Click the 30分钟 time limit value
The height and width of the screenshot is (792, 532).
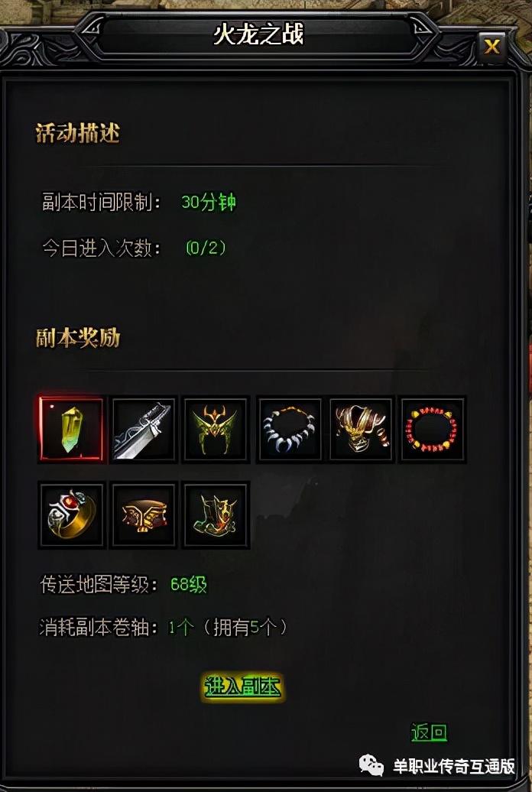[209, 203]
